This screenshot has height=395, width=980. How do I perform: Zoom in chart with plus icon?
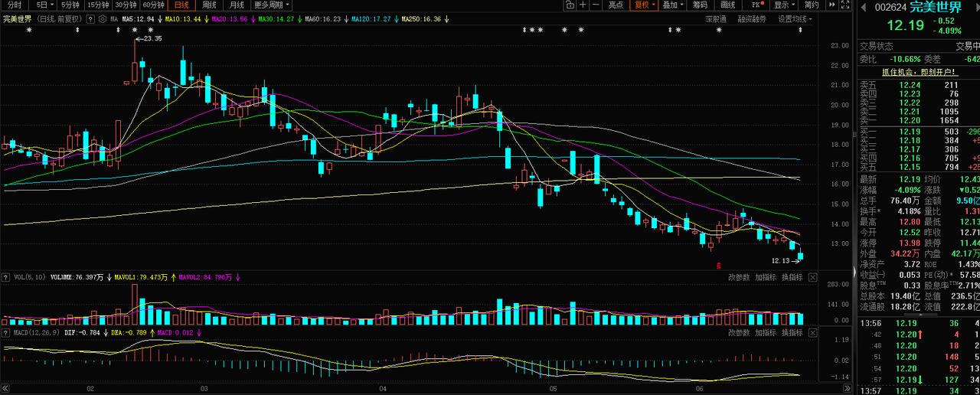click(583, 5)
